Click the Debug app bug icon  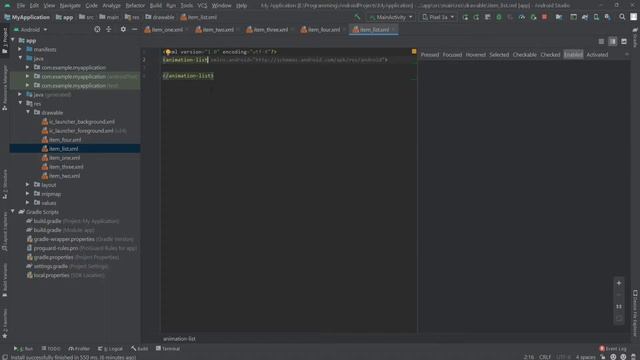(x=499, y=17)
